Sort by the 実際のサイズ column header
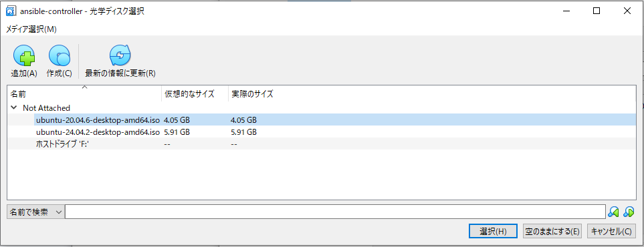Image resolution: width=644 pixels, height=247 pixels. (x=252, y=94)
